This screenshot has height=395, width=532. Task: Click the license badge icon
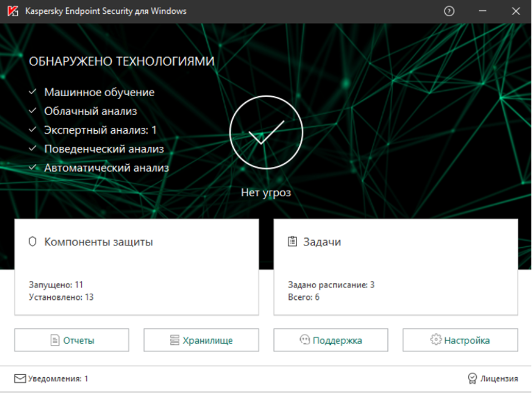[x=472, y=378]
